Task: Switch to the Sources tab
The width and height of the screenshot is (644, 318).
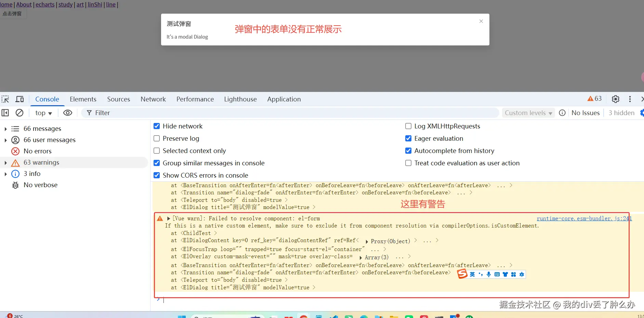Action: point(119,99)
